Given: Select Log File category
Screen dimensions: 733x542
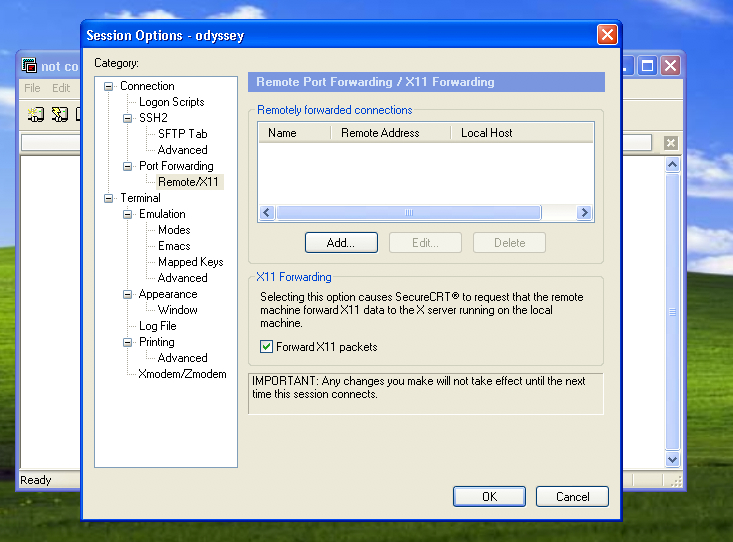Looking at the screenshot, I should pos(158,326).
